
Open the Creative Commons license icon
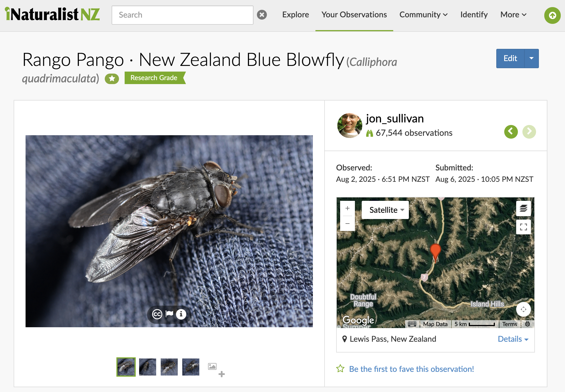point(157,314)
